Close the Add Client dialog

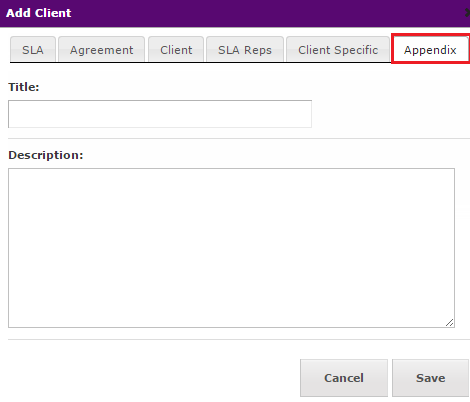click(467, 13)
